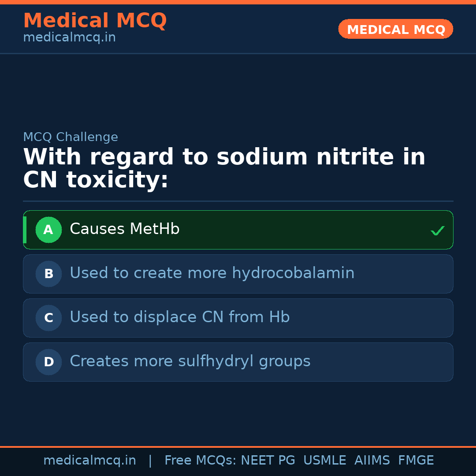Open the medicalmcq.in link in the footer
The image size is (476, 476).
pos(89,461)
